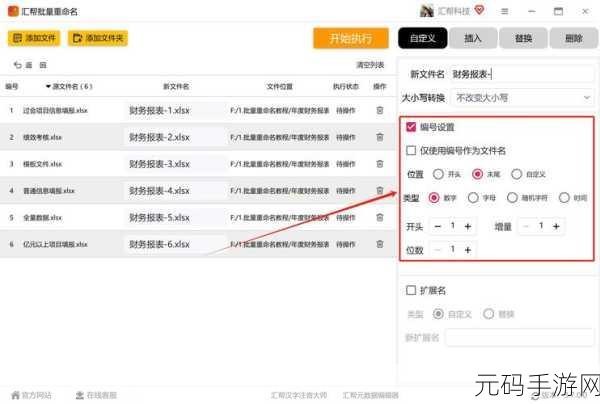
Task: Click the undo arrow icon above the file list
Action: [x=18, y=65]
